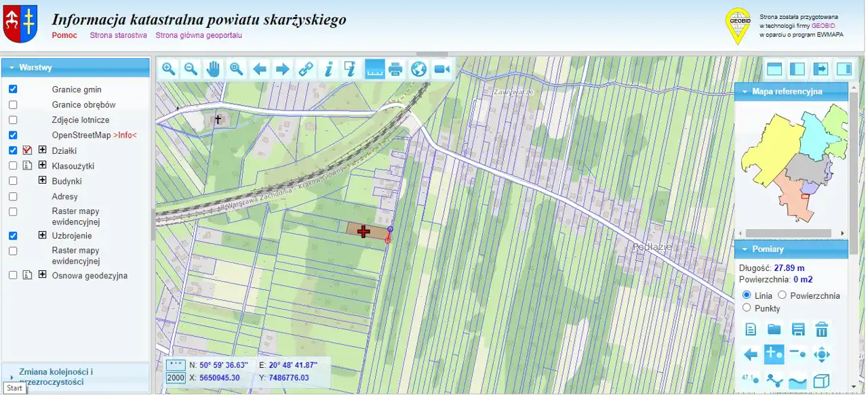Enable the Budynki layer checkbox
The width and height of the screenshot is (868, 395).
(x=13, y=181)
